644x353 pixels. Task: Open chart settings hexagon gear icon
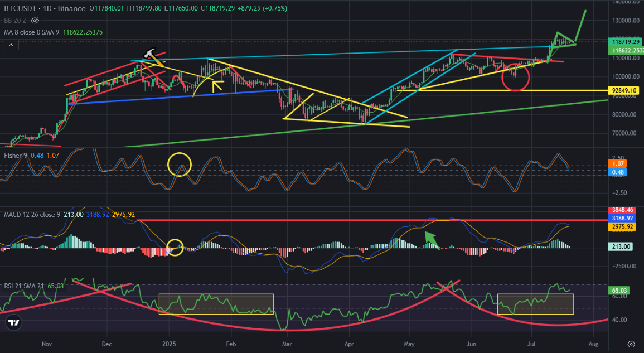pyautogui.click(x=631, y=344)
